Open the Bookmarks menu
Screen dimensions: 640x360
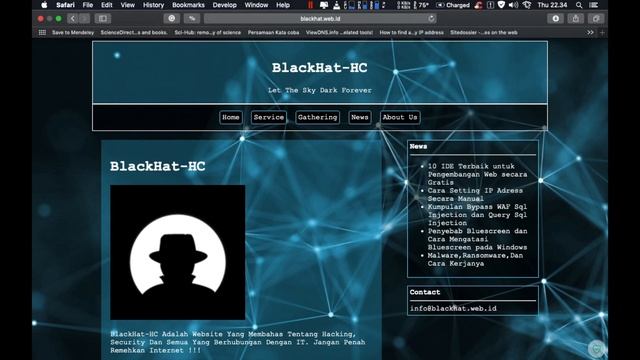coord(188,5)
